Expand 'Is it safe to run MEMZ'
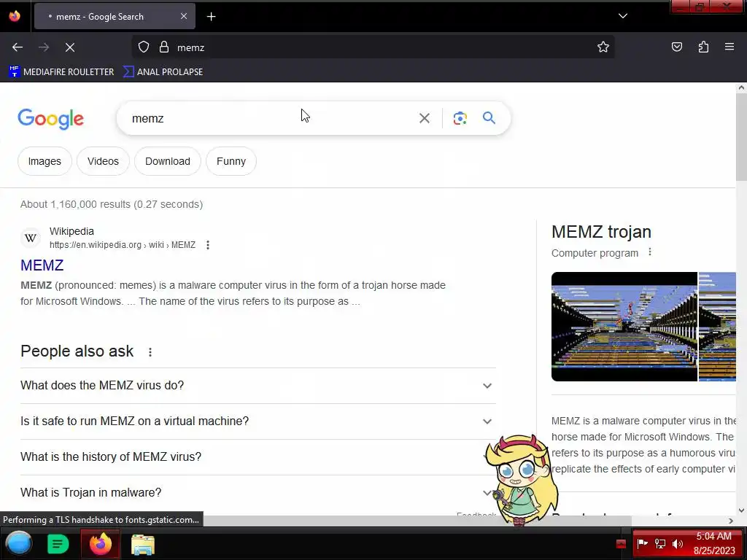This screenshot has width=747, height=560. (258, 421)
